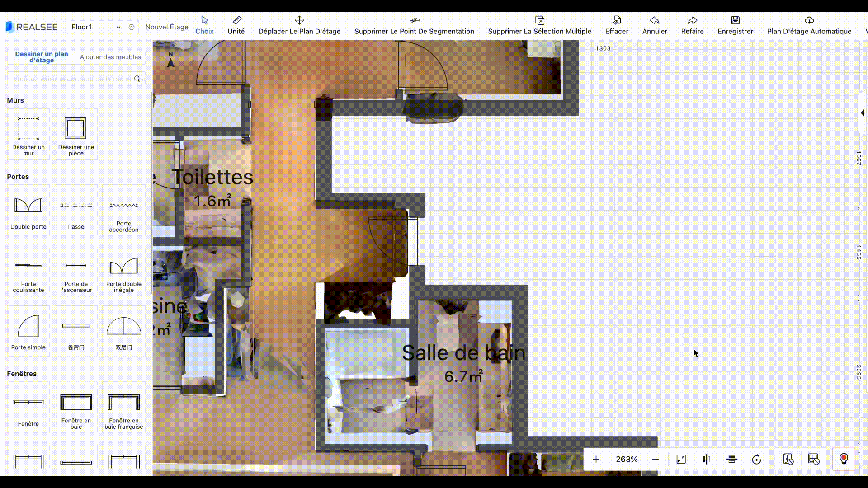Click Plan D'étage Automatique cloud icon
The width and height of the screenshot is (868, 488).
click(x=809, y=20)
